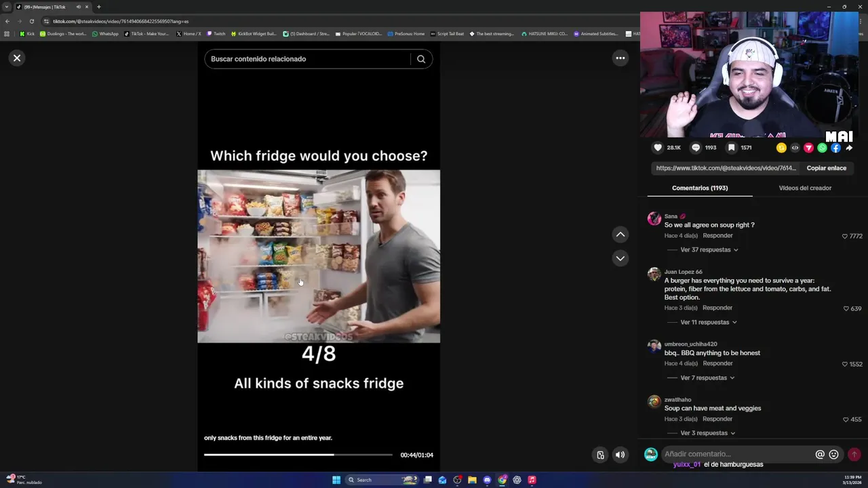Click the Buscar contenido relacionado field

point(307,59)
